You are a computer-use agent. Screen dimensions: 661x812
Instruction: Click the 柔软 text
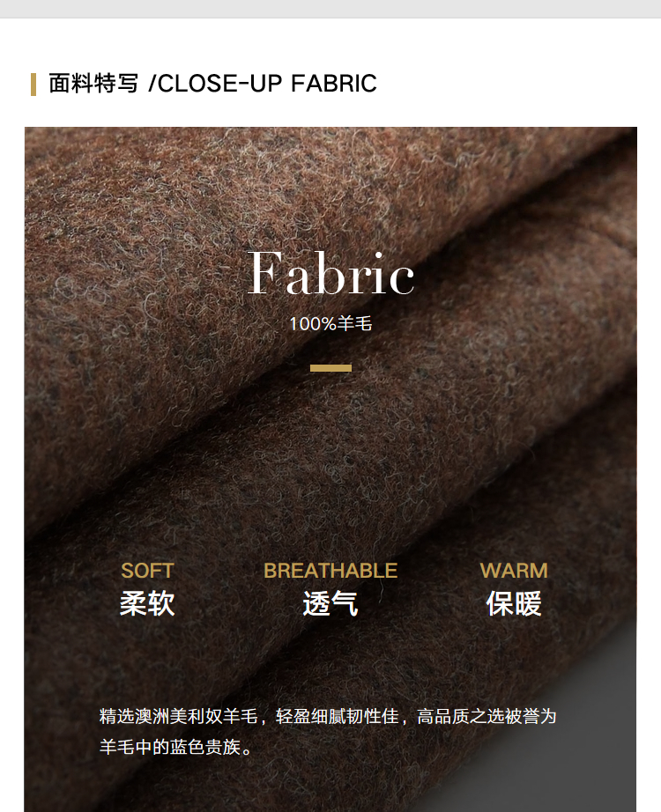click(x=147, y=604)
